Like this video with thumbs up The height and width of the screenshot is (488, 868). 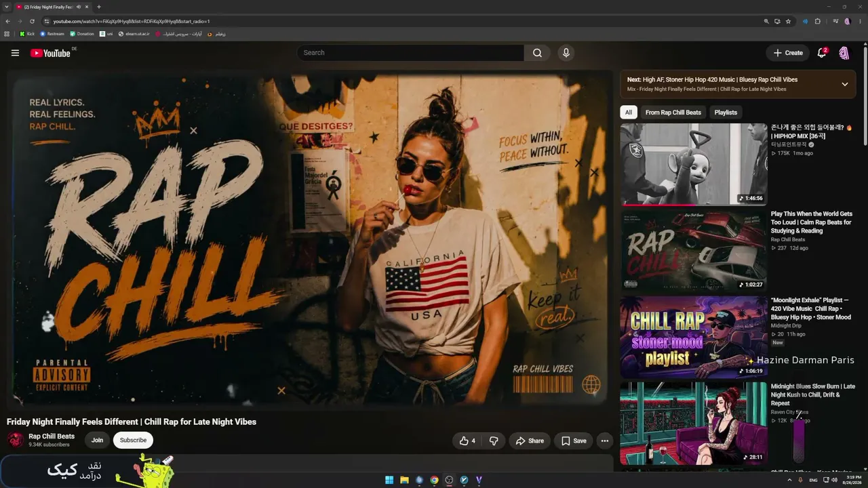[467, 441]
